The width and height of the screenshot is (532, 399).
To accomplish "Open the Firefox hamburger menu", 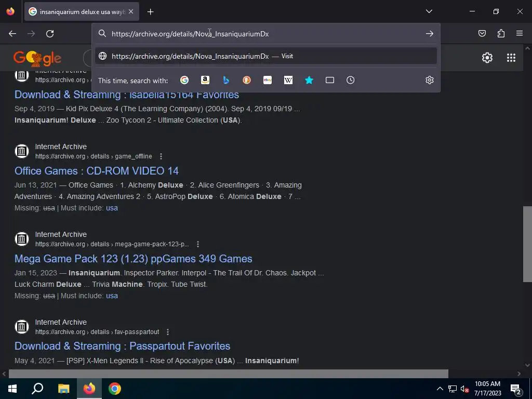I will [x=520, y=33].
